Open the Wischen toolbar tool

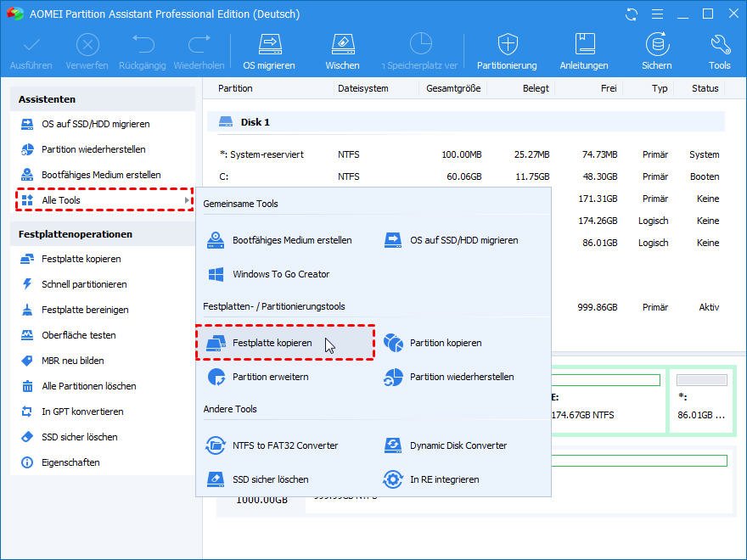tap(342, 52)
